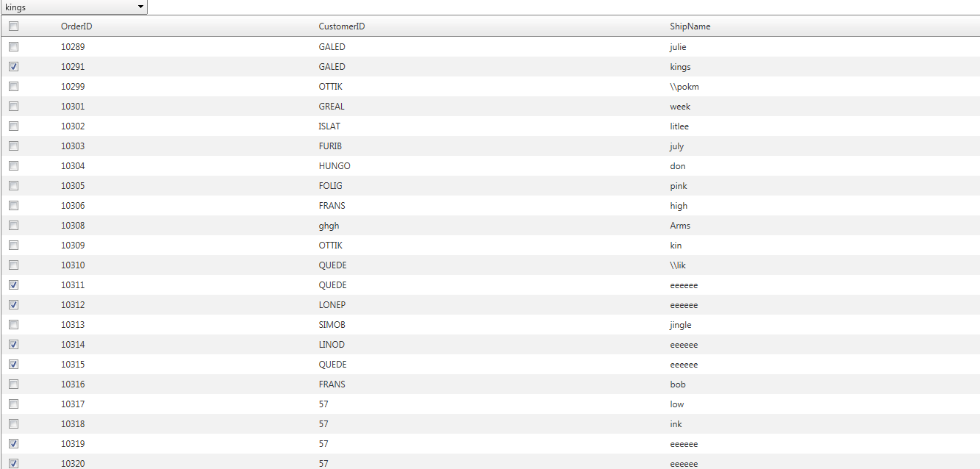Uncheck the checkbox for order 10319

(13, 443)
